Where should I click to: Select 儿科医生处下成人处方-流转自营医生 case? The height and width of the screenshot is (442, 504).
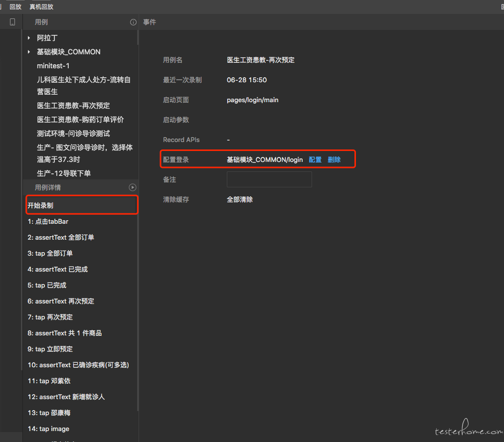[x=84, y=86]
